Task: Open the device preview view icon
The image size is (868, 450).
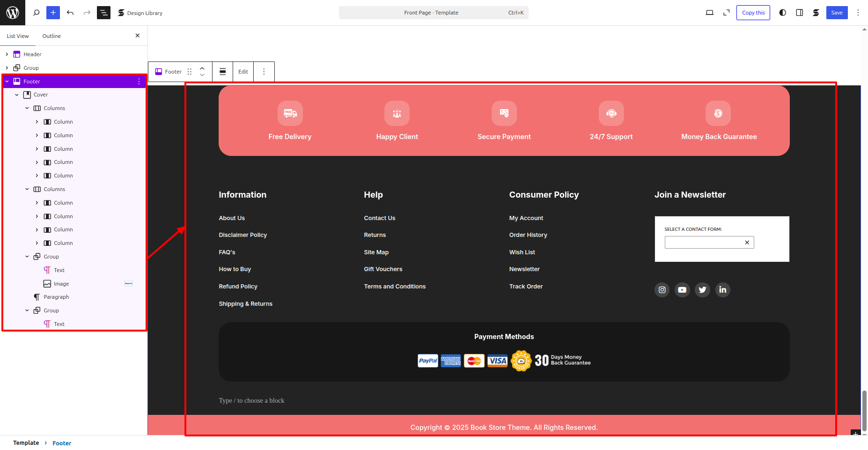Action: (709, 13)
